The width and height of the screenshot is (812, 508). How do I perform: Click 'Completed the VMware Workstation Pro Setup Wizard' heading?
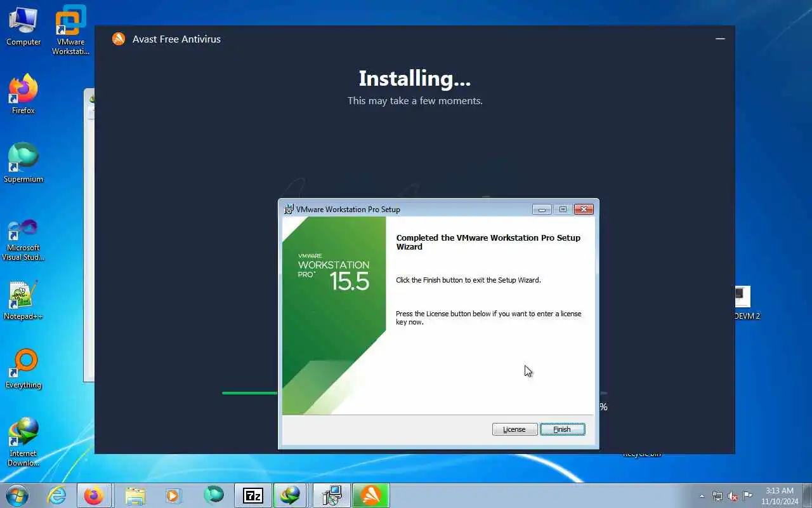[x=488, y=242]
